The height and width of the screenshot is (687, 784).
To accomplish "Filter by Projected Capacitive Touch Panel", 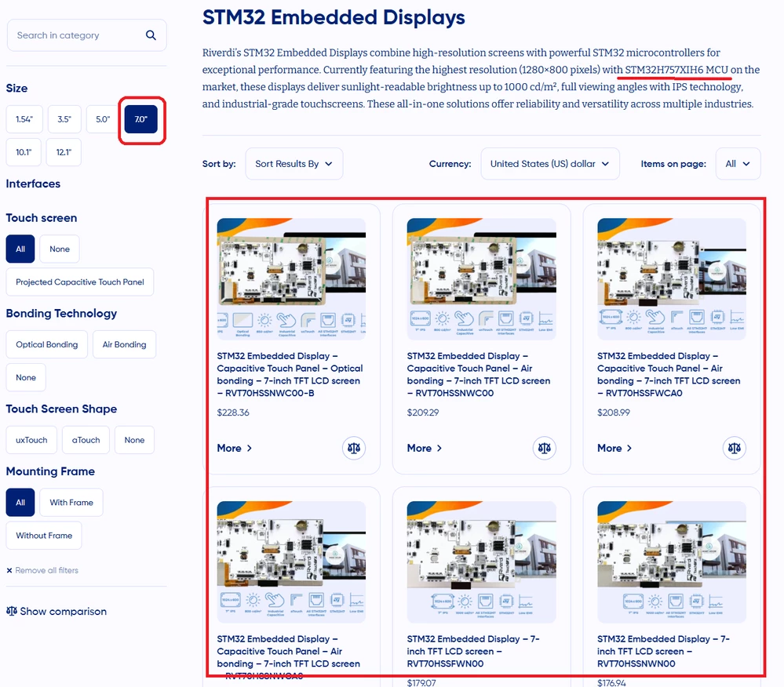I will tap(80, 282).
